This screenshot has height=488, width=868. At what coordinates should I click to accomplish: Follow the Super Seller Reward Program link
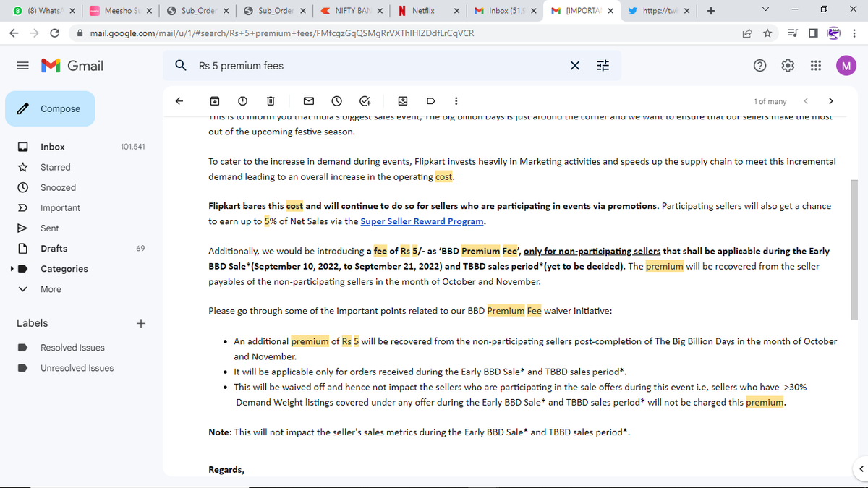tap(422, 221)
